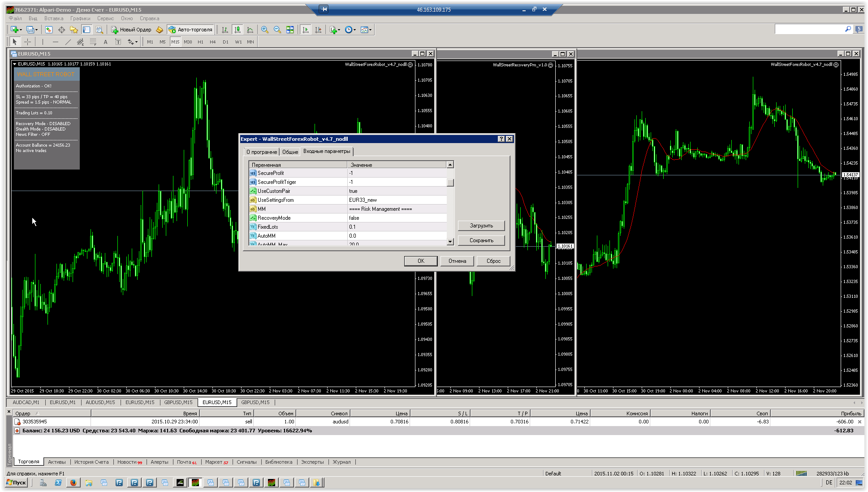Open the arrows objects dropdown

click(x=132, y=42)
